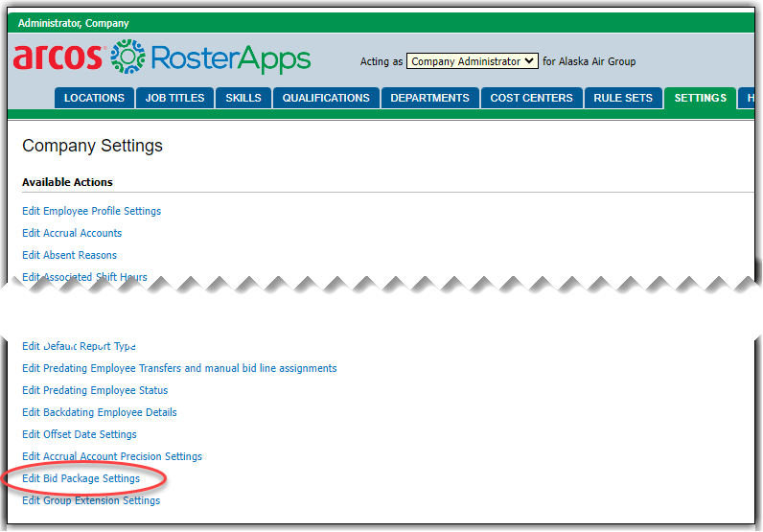763x532 pixels.
Task: Click Edit Accrual Account Precision Settings
Action: [112, 456]
